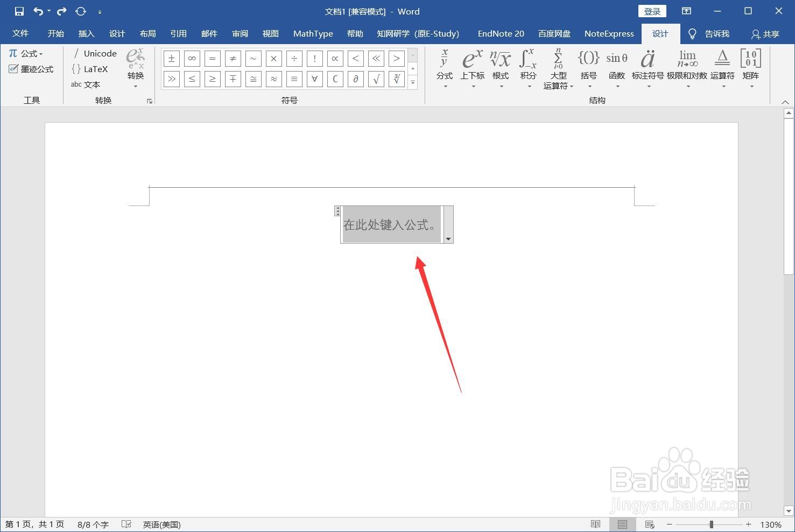Insert the approximately-equal symbol ≅
This screenshot has width=795, height=532.
[x=253, y=79]
